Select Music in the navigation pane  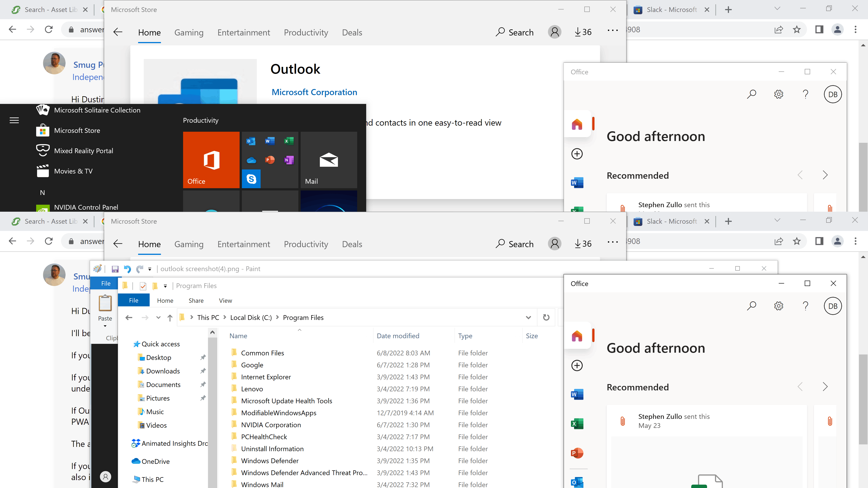pyautogui.click(x=151, y=412)
